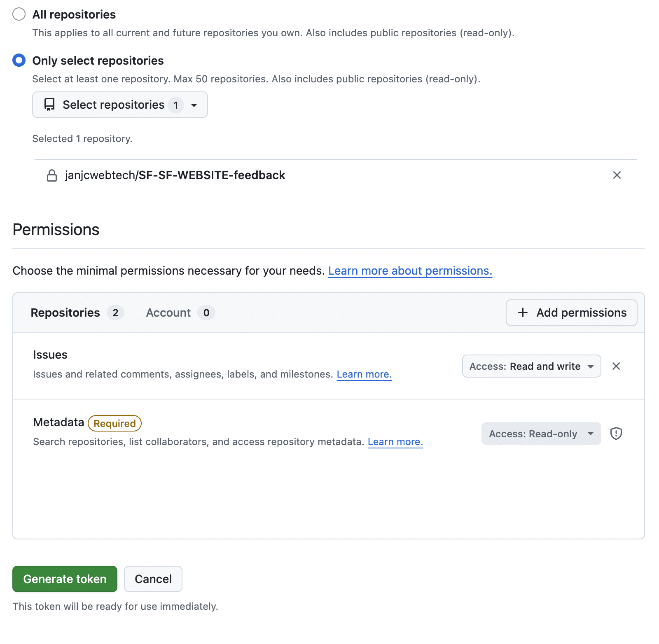Click the Permissions section heading
The height and width of the screenshot is (644, 659).
(56, 230)
